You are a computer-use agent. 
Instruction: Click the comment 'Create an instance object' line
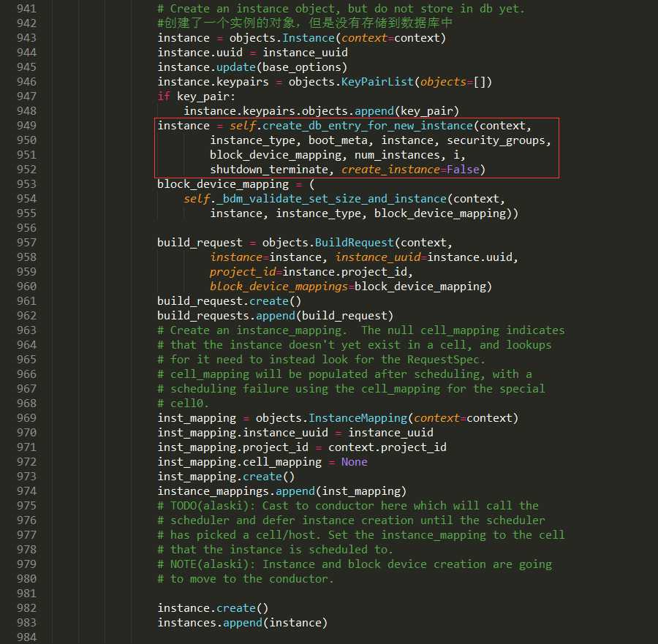click(x=341, y=9)
